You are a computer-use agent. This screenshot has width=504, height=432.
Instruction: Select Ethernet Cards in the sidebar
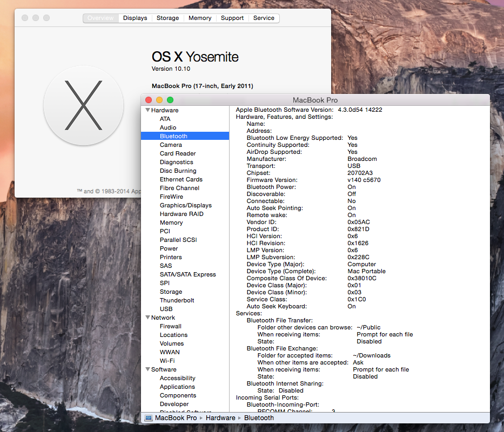click(x=181, y=179)
